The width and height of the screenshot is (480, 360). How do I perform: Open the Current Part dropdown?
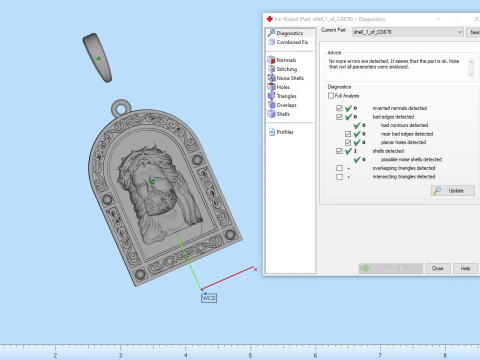(408, 32)
